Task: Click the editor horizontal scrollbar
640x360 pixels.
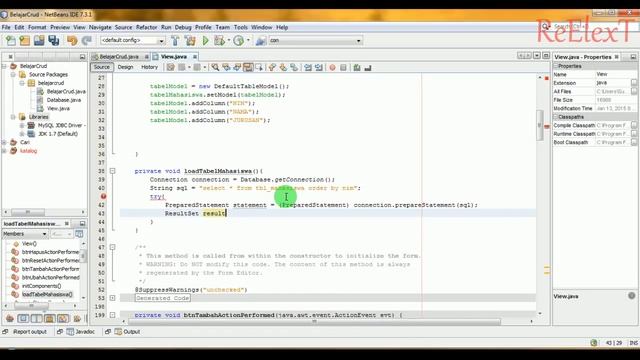Action: (x=314, y=322)
